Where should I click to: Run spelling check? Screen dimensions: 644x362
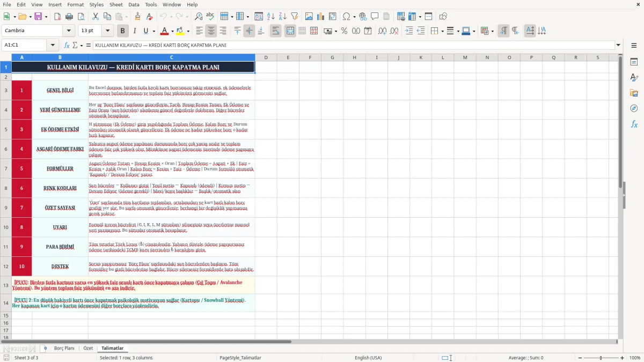coord(210,17)
